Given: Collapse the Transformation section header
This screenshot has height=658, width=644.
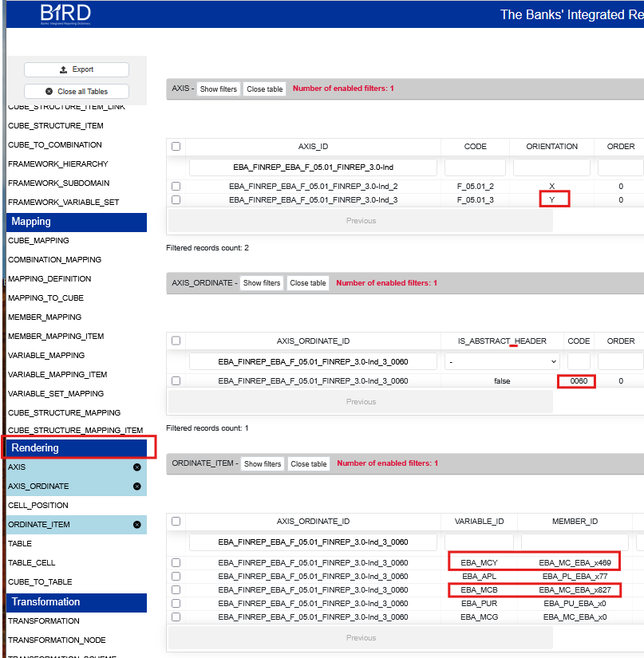Looking at the screenshot, I should [77, 602].
